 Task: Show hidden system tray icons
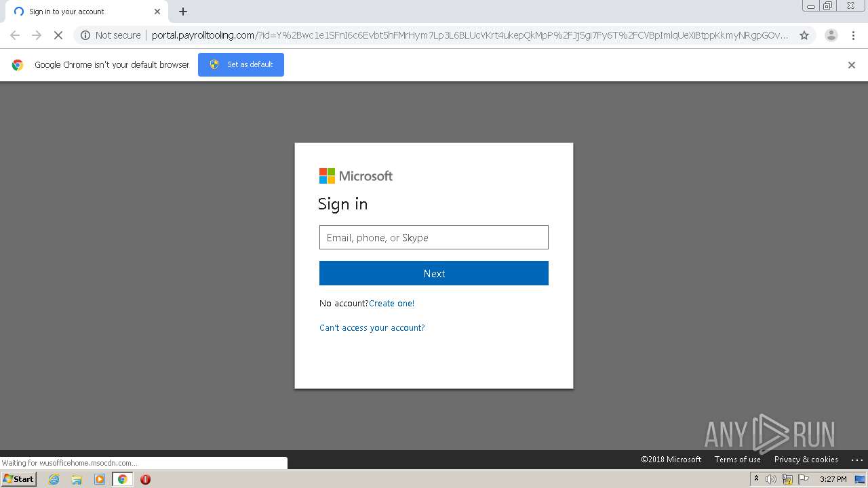pos(756,479)
